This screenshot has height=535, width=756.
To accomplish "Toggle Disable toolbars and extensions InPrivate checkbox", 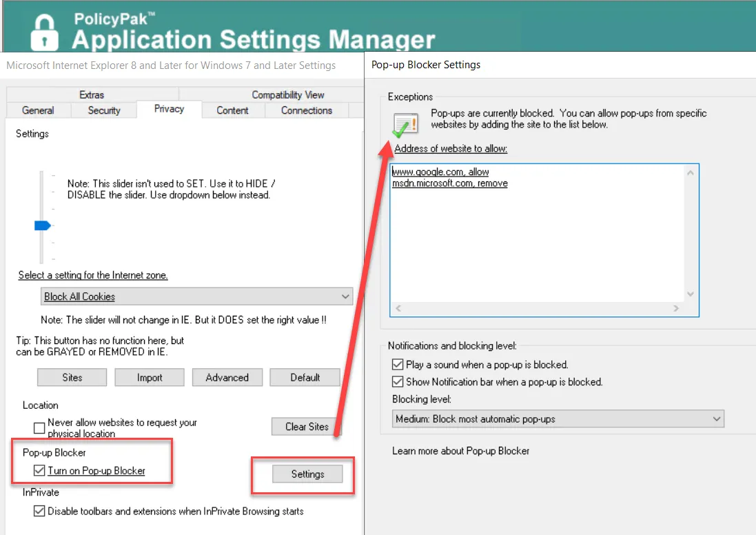I will [39, 511].
